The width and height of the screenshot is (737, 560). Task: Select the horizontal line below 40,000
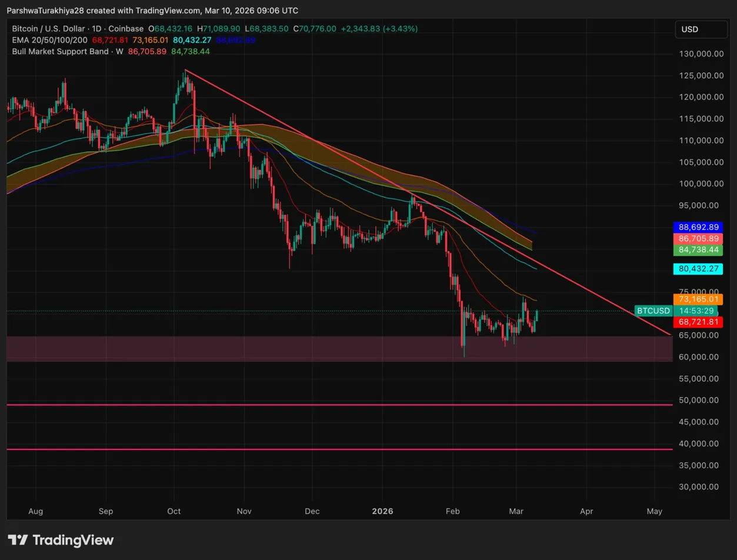tap(294, 449)
